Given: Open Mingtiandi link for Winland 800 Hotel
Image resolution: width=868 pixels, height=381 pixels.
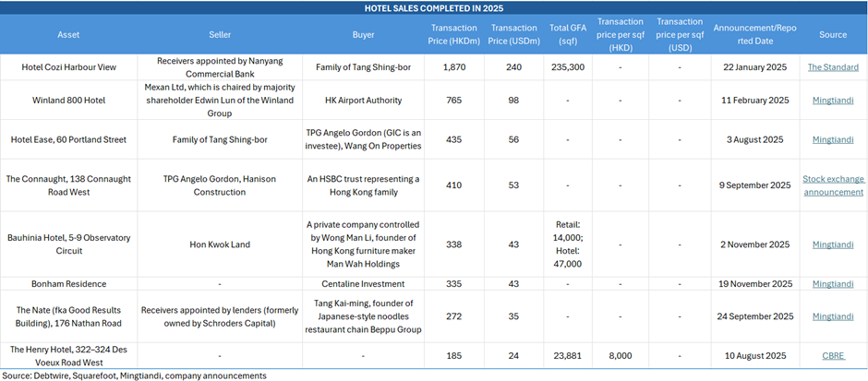Looking at the screenshot, I should tap(833, 100).
